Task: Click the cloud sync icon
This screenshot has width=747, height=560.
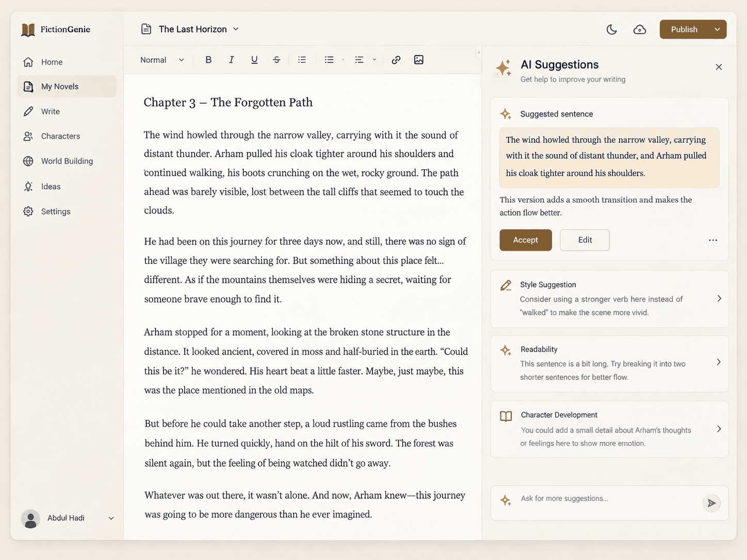Action: [x=640, y=29]
